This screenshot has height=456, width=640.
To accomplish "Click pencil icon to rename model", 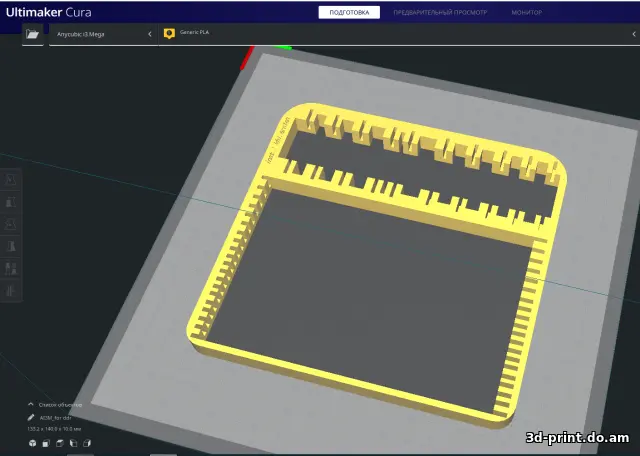I will [x=31, y=417].
